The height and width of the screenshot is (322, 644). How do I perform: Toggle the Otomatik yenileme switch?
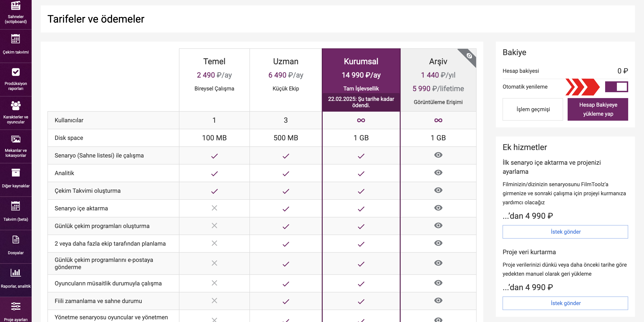(x=616, y=87)
